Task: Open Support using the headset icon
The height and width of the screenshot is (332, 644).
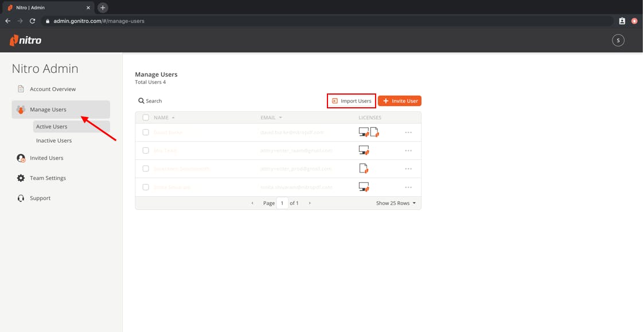Action: pos(21,198)
